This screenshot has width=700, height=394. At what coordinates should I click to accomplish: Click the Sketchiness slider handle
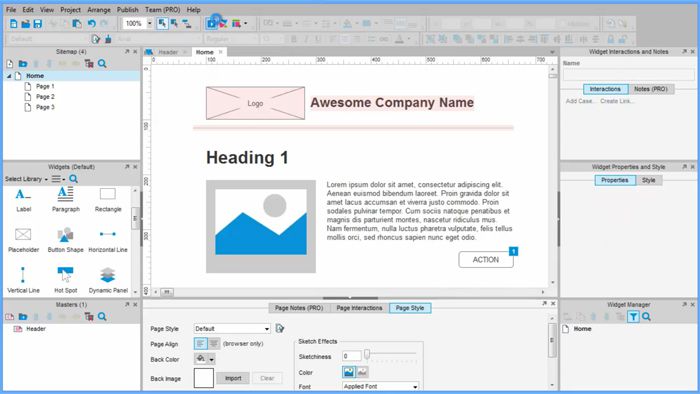tap(367, 354)
